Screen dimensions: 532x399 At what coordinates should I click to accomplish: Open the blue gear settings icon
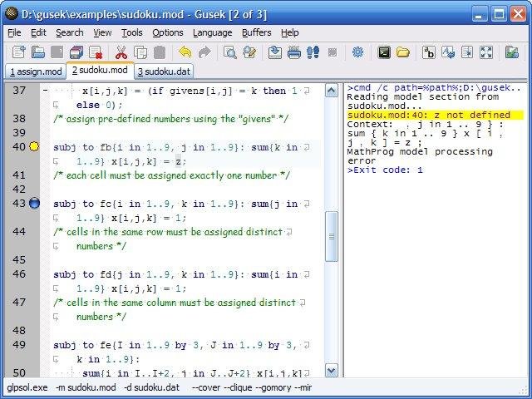click(357, 52)
